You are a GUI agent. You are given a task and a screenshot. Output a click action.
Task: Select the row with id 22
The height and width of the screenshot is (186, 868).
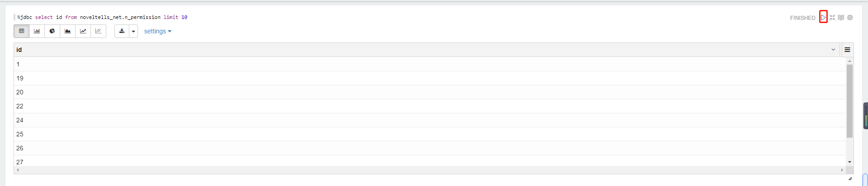click(x=430, y=106)
